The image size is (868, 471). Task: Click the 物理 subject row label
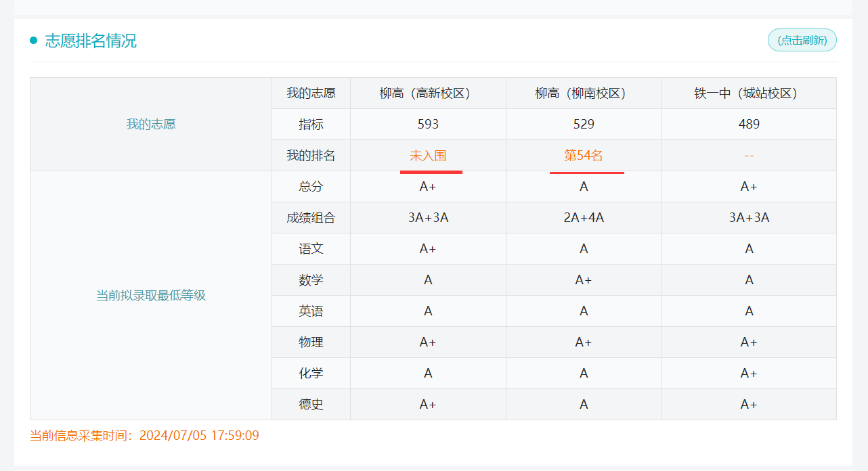coord(311,342)
